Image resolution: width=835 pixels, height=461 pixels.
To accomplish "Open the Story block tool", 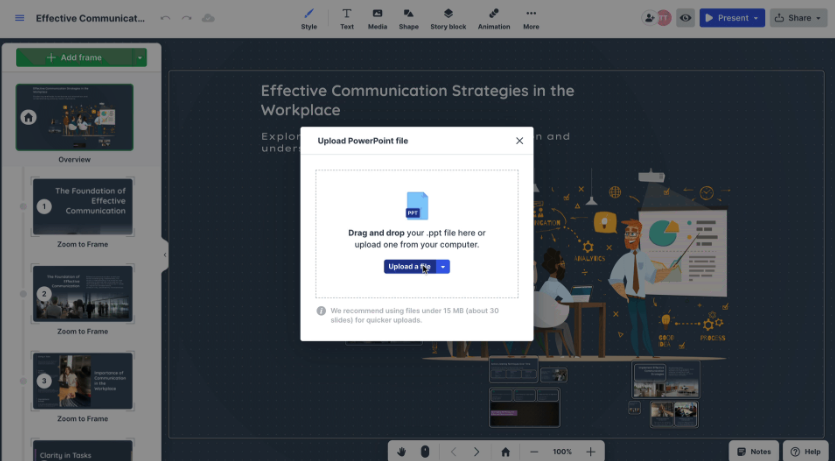I will click(x=448, y=18).
